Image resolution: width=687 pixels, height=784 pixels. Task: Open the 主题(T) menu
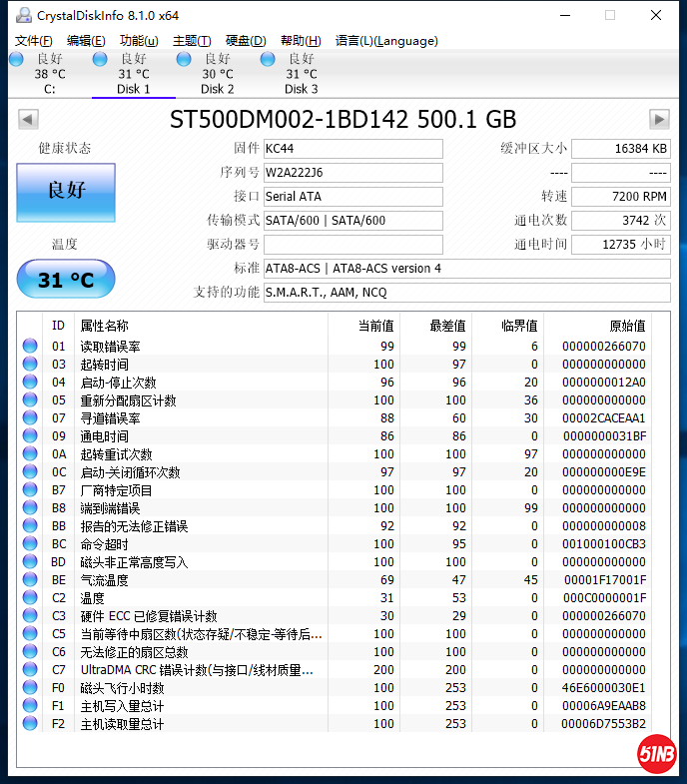(192, 41)
